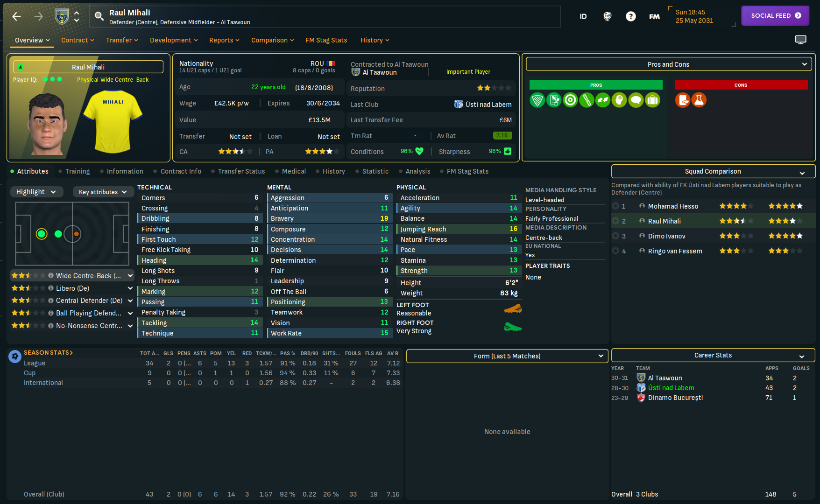This screenshot has width=820, height=504.
Task: Toggle Dimo Ivanov comparison radio circle
Action: point(615,236)
